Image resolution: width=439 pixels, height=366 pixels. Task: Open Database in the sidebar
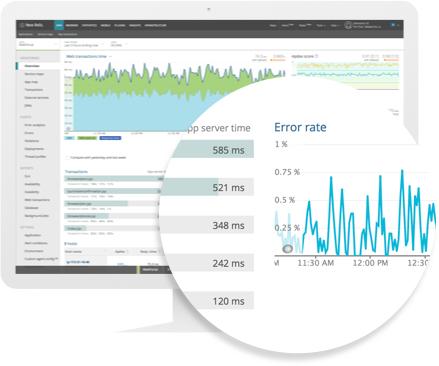click(x=32, y=208)
